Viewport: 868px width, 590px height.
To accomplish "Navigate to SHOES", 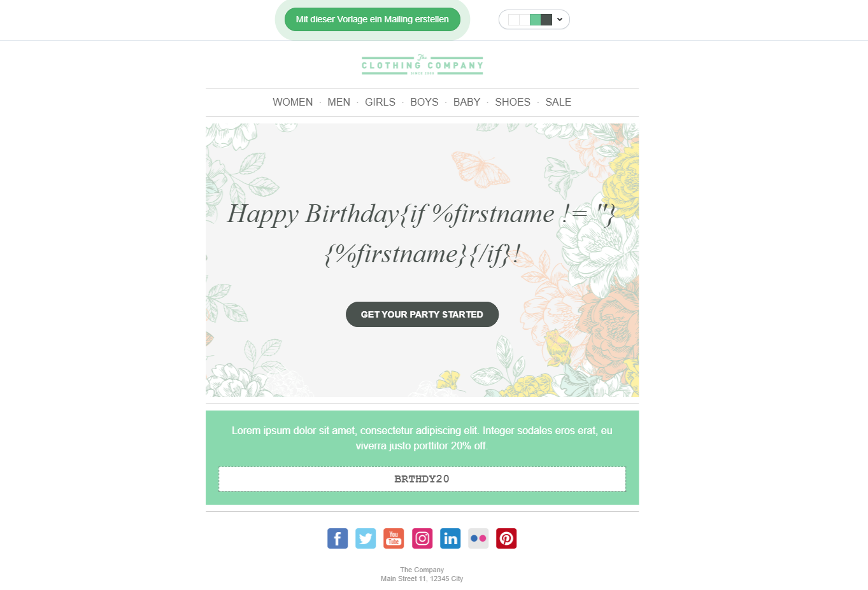I will (513, 102).
